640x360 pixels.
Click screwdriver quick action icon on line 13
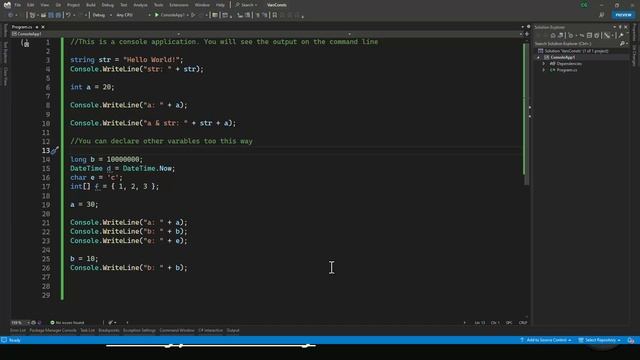click(55, 151)
